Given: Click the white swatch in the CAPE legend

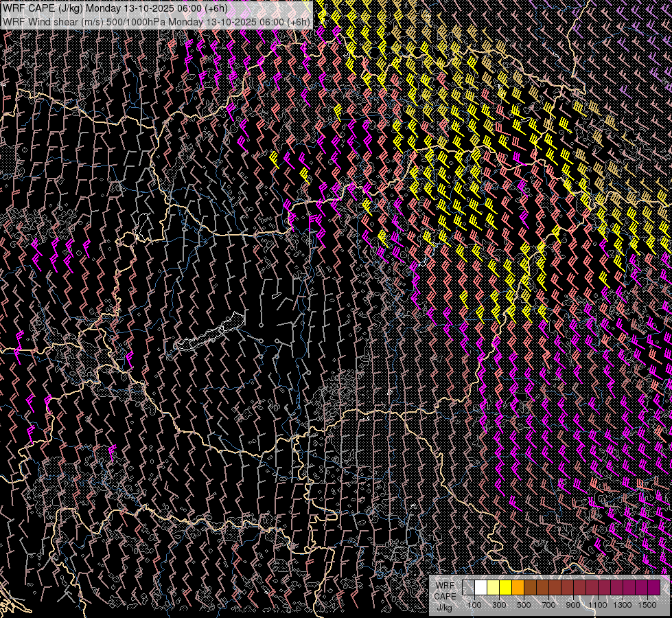Looking at the screenshot, I should [x=480, y=588].
